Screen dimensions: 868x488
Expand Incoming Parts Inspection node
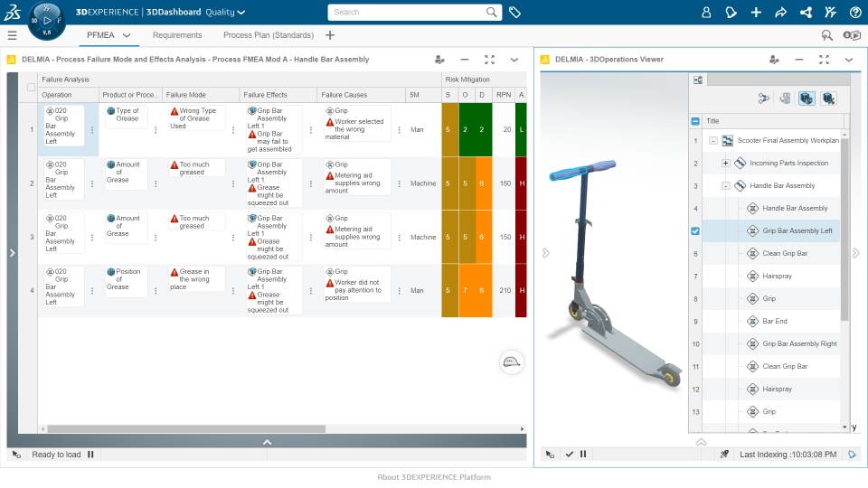[x=726, y=164]
